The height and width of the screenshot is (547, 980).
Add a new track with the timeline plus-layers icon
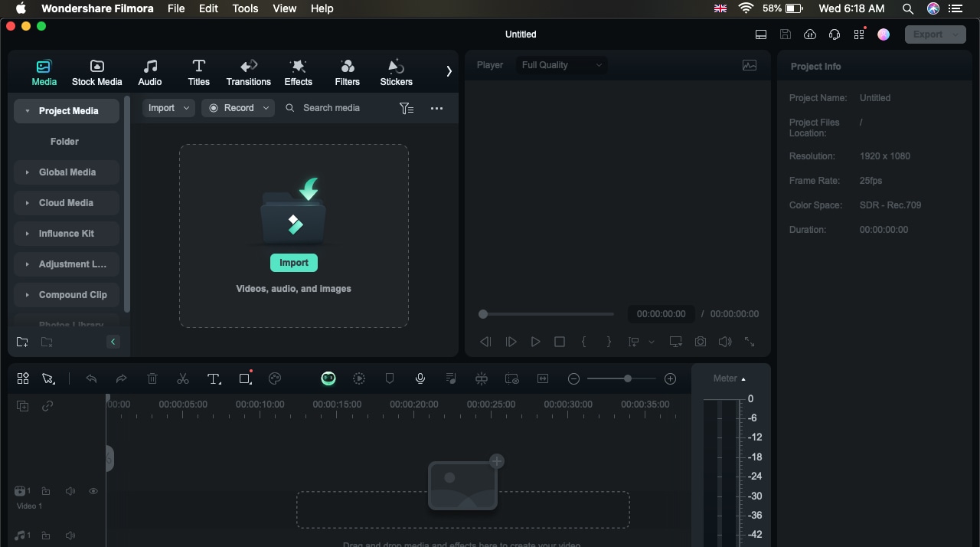click(23, 406)
